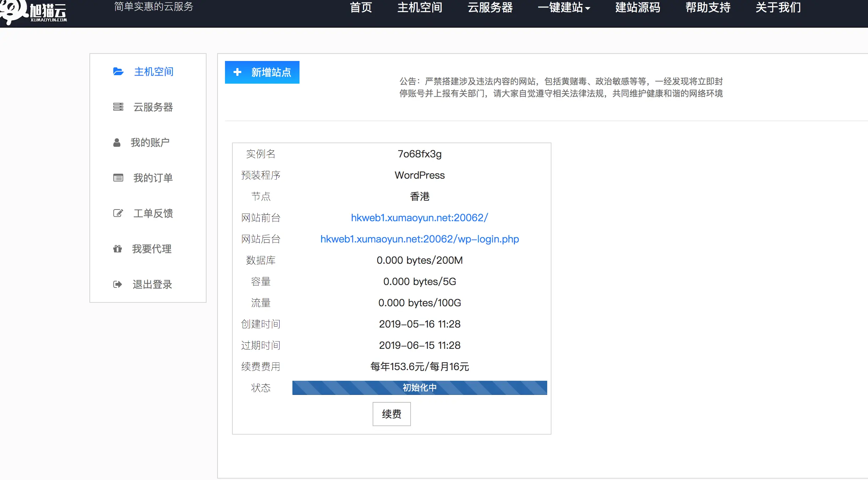Click the logout icon beside 退出登录
The height and width of the screenshot is (480, 868).
click(117, 284)
